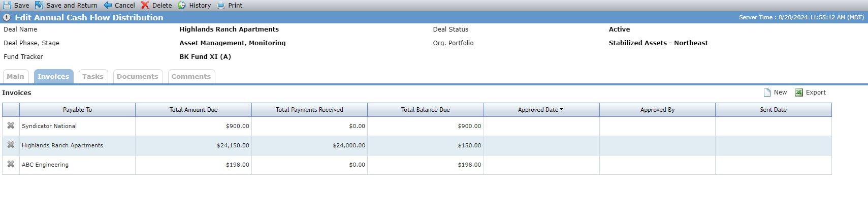Click the $24,000.00 payments received cell

pos(309,145)
